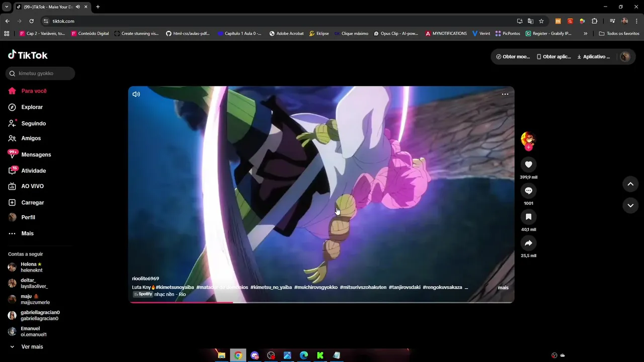Follow the creator using the red plus badge

(528, 147)
